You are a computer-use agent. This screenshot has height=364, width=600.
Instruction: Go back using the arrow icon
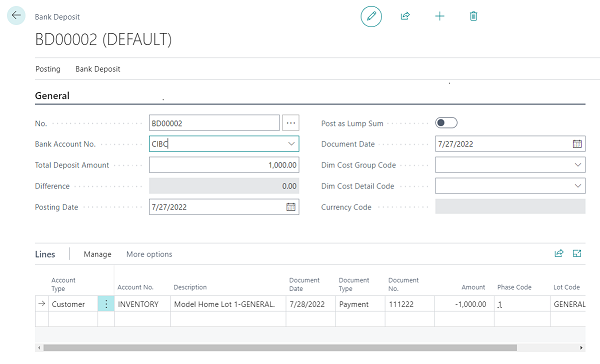pos(16,16)
